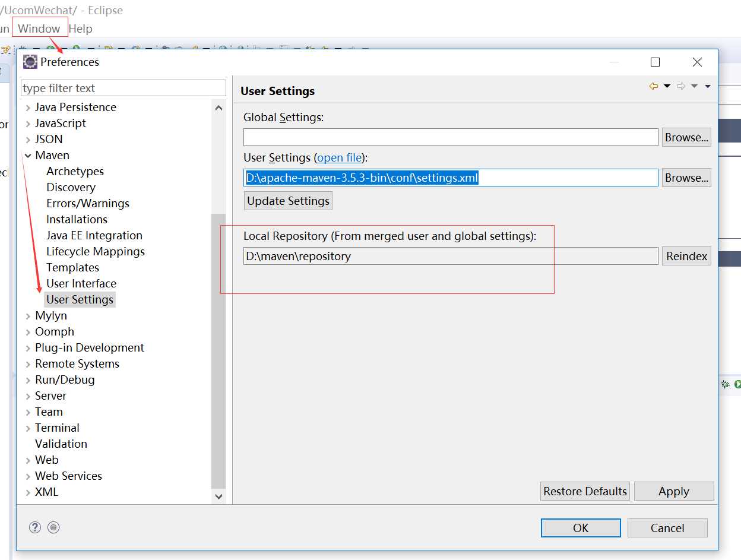Expand the Run/Debug node

click(x=28, y=380)
